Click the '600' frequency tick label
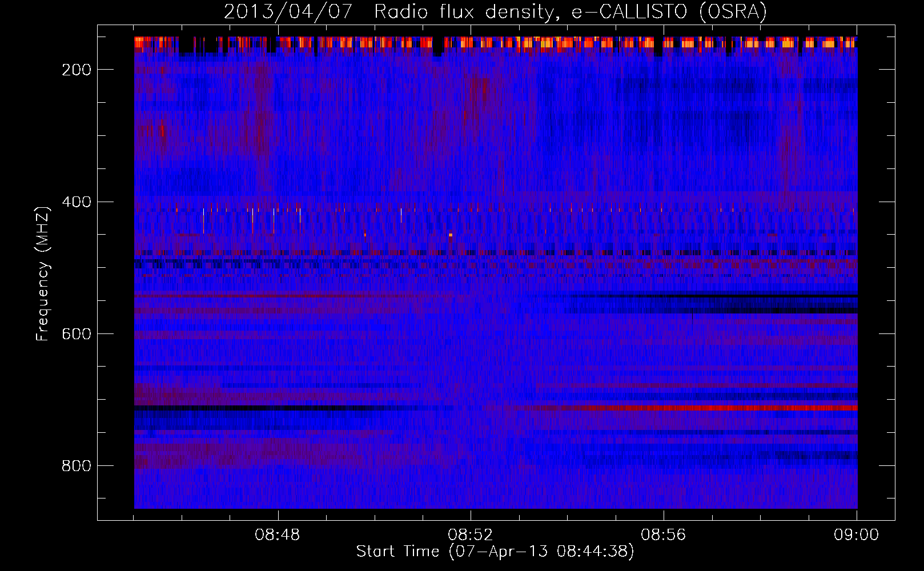This screenshot has height=571, width=924. (77, 334)
